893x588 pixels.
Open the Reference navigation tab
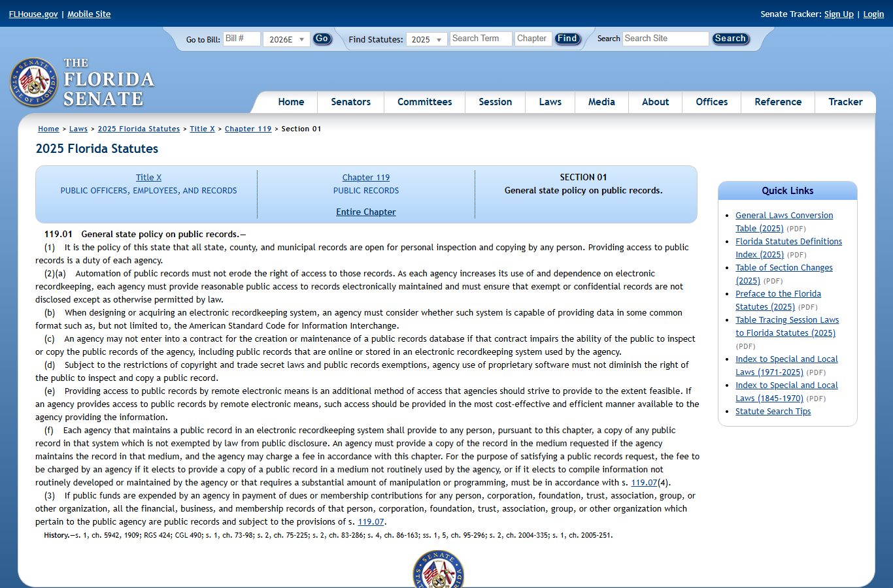click(x=778, y=102)
